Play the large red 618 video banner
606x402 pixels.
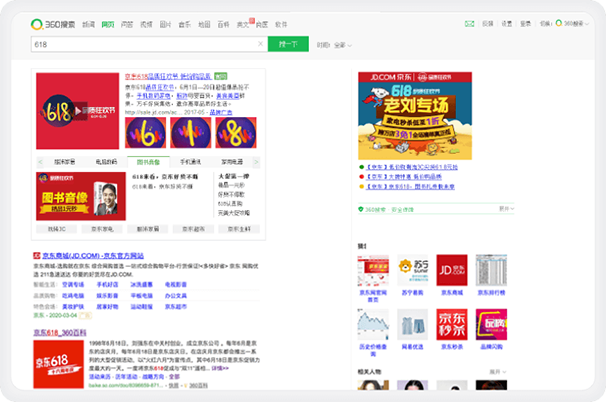pyautogui.click(x=78, y=111)
